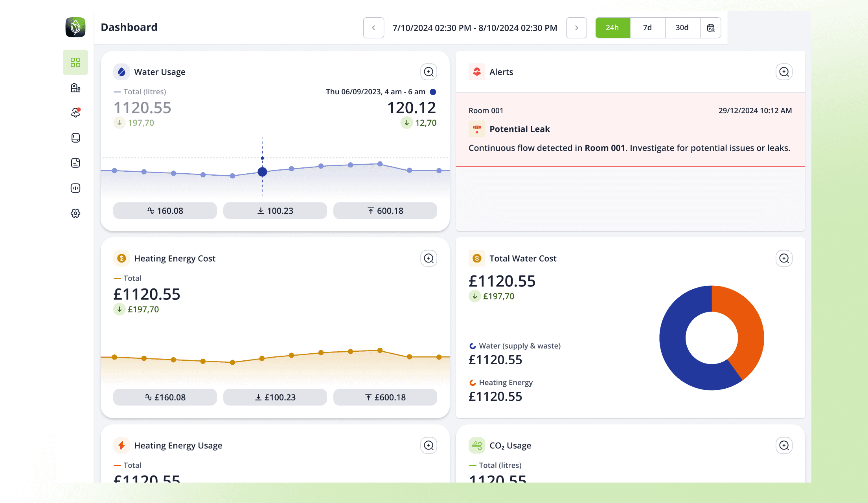Click the last Water Usage chart point
868x503 pixels.
point(439,171)
